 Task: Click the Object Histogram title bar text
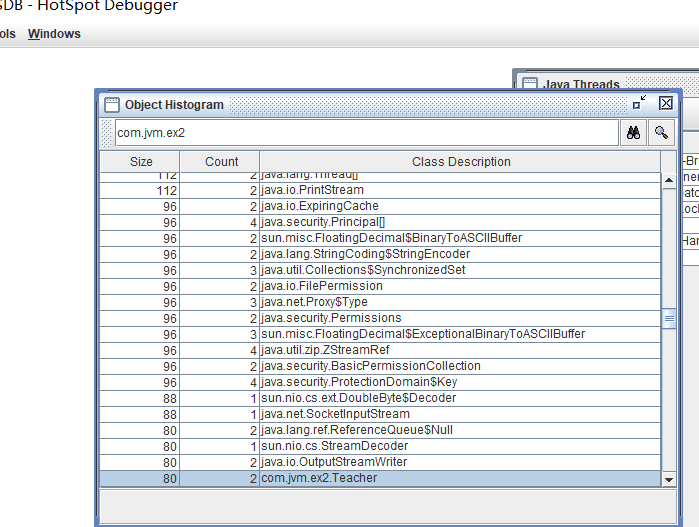(174, 105)
